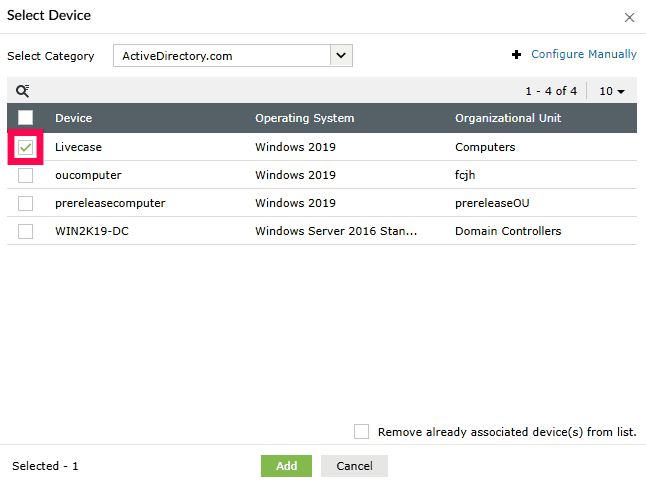Sort by Operating System column header

click(304, 118)
